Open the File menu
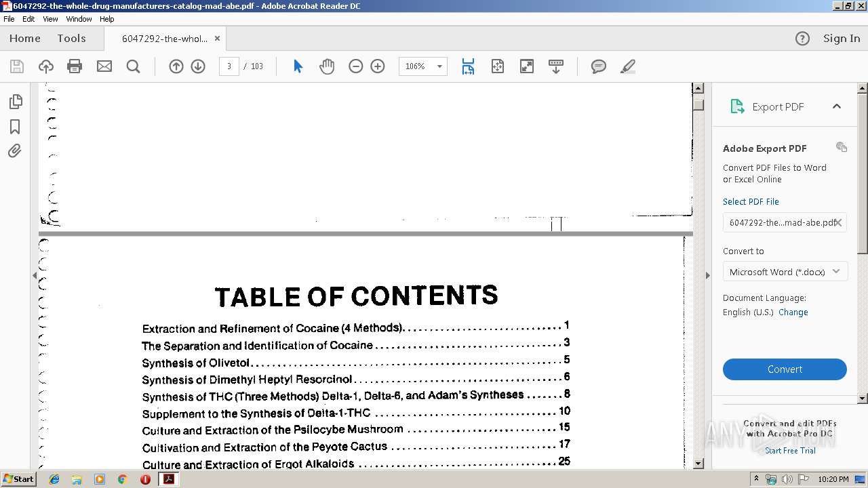This screenshot has width=868, height=488. point(9,19)
